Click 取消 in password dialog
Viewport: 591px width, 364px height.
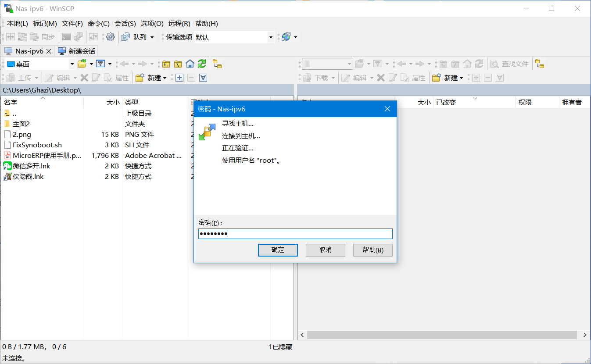325,250
